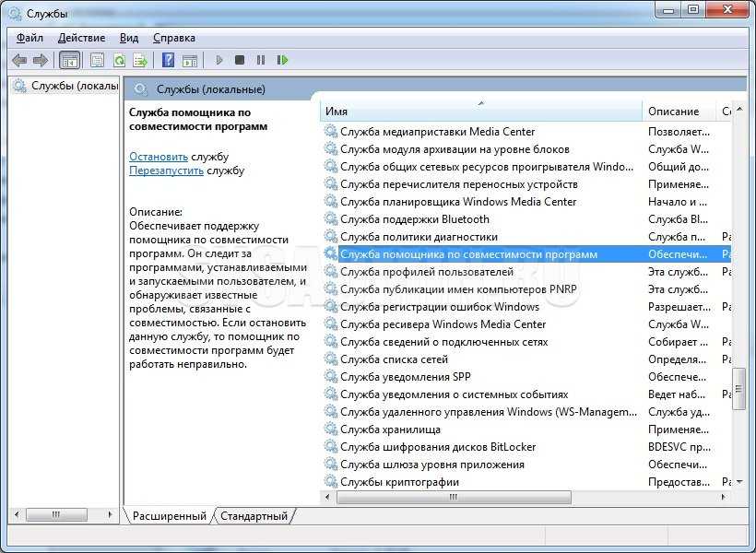Sort by the Имя column header

(481, 112)
